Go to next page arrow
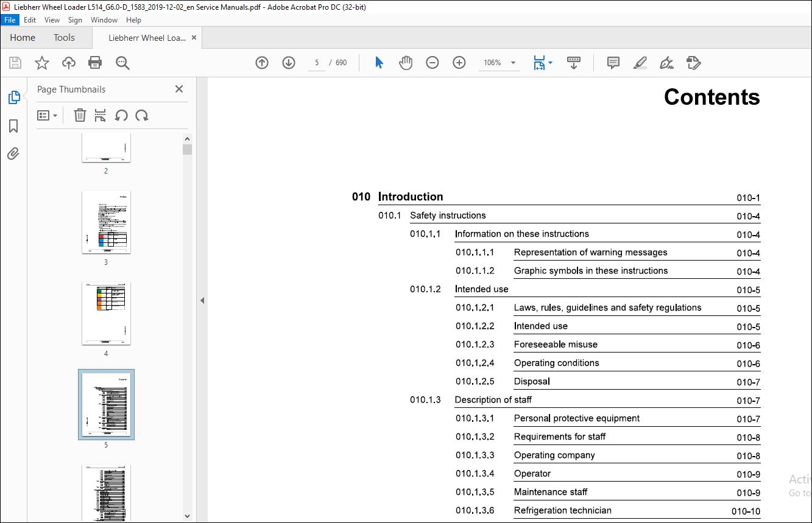The height and width of the screenshot is (523, 812). [289, 63]
